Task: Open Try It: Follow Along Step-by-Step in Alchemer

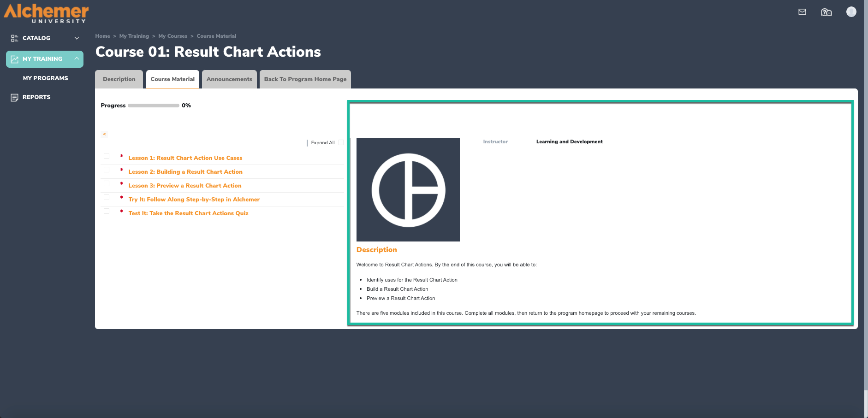Action: pos(194,200)
